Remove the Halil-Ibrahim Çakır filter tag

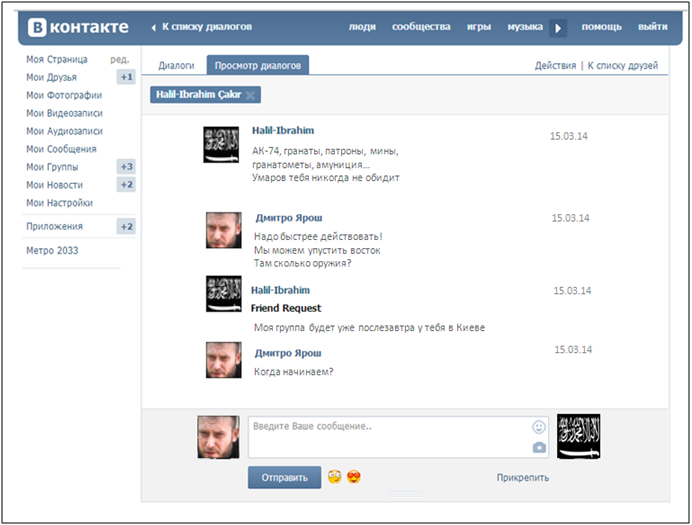tap(250, 95)
